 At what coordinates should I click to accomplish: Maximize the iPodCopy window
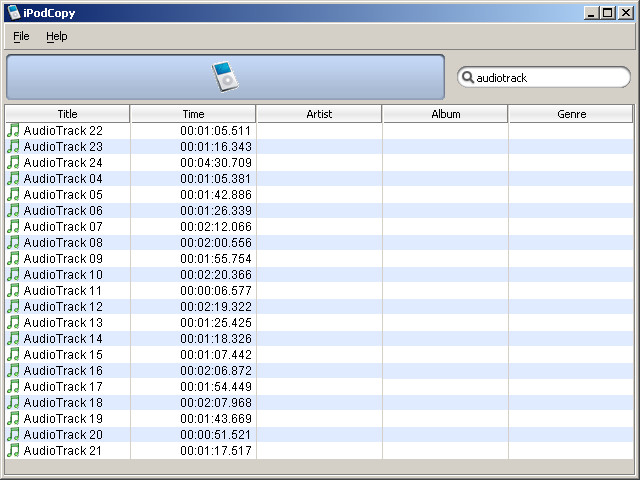pos(607,13)
